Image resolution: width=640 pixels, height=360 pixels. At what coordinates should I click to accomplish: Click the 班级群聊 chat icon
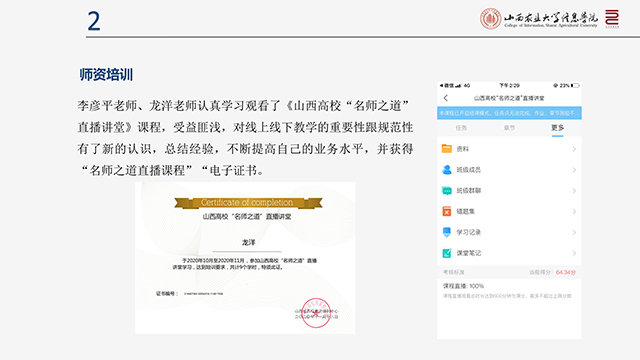tap(447, 191)
